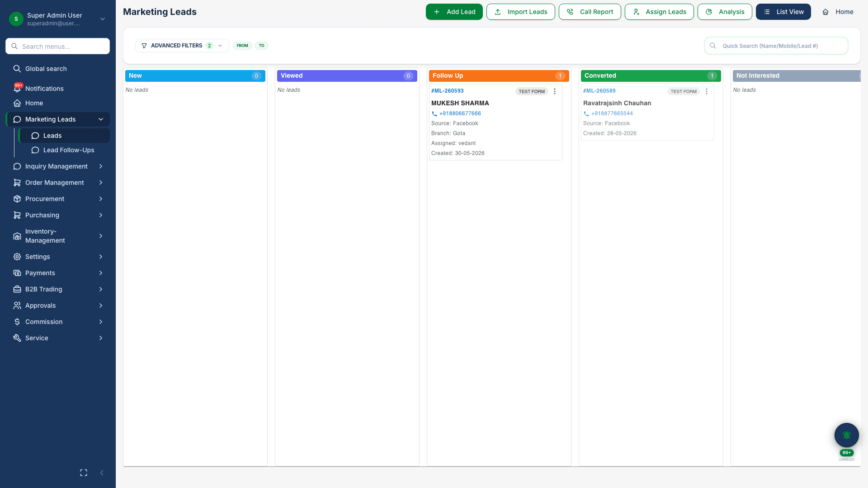The height and width of the screenshot is (488, 868).
Task: Click the Inquiry Management chat icon
Action: tap(17, 166)
